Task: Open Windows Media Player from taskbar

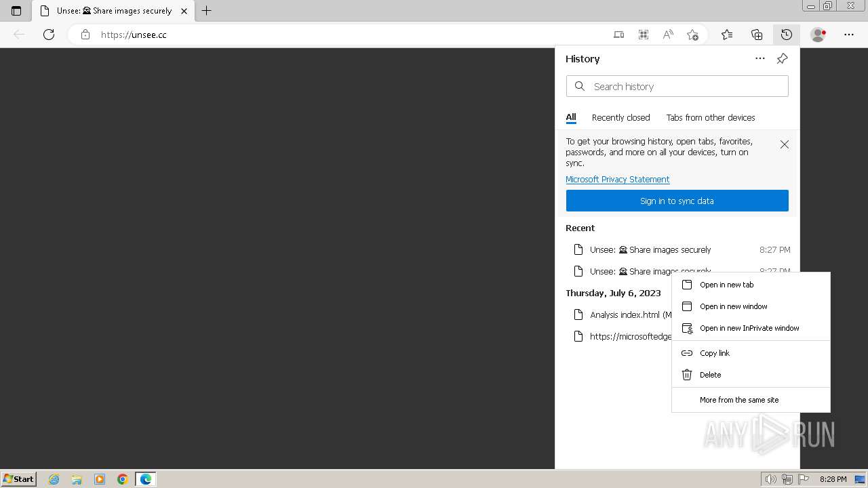Action: click(100, 479)
